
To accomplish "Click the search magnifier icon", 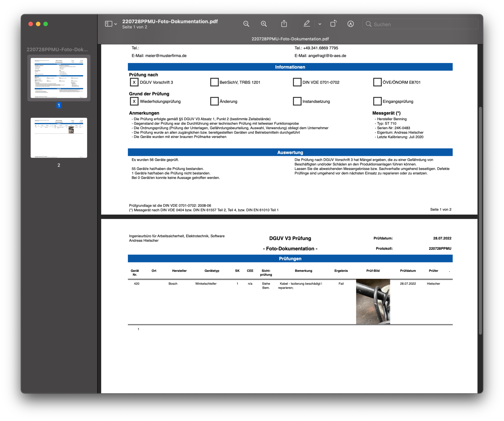I will click(369, 24).
